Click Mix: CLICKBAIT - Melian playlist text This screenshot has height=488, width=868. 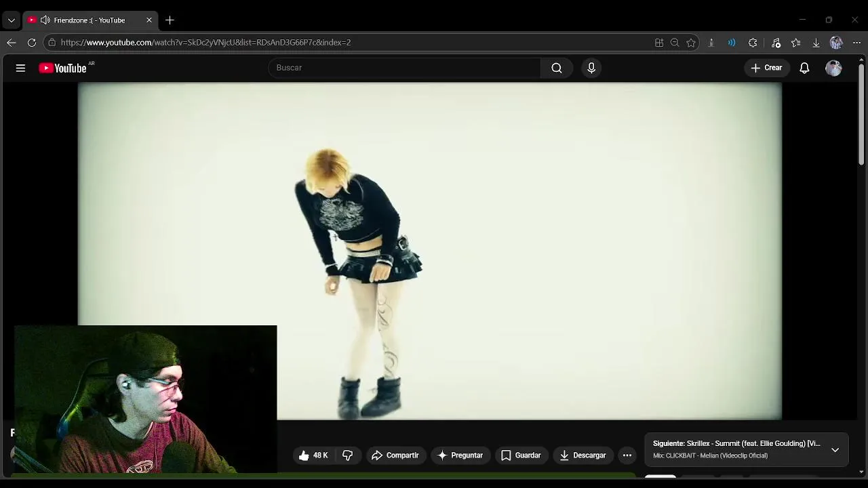pos(710,456)
